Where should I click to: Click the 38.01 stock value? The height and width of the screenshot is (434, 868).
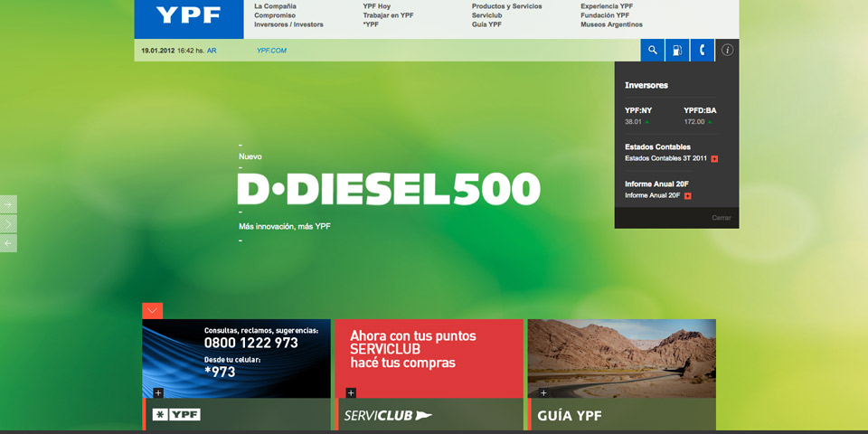(633, 122)
